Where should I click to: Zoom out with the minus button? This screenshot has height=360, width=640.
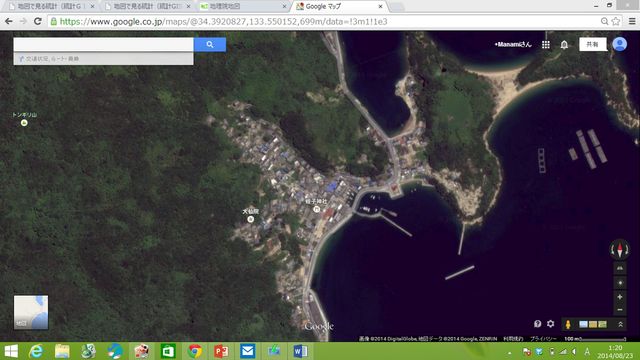coord(620,310)
